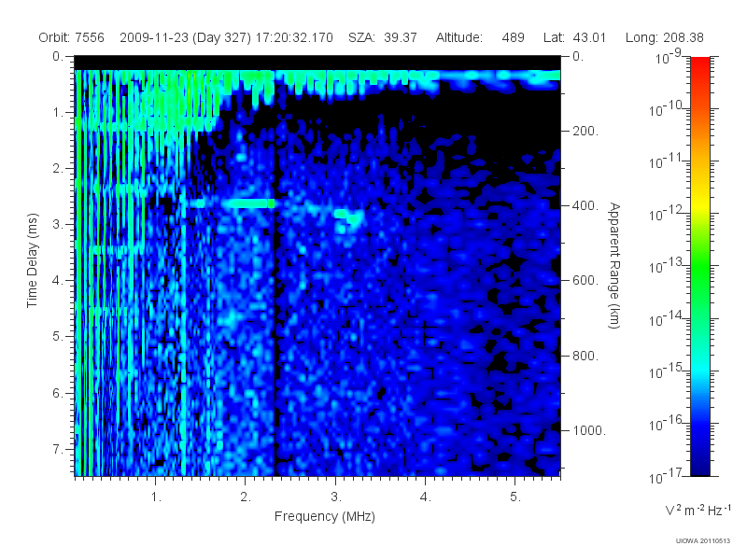The image size is (747, 560).
Task: Click the 'Apparent Range (km)' axis label
Action: click(614, 265)
